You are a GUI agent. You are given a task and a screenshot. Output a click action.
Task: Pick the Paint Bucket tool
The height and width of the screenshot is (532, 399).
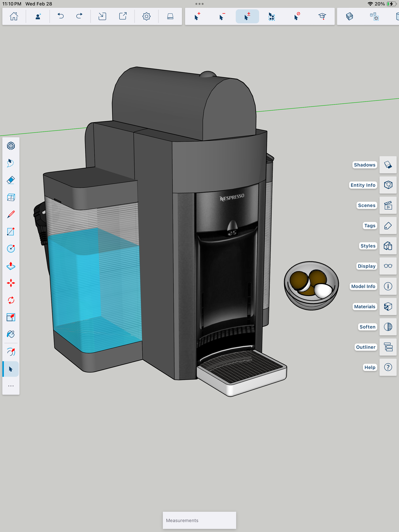click(11, 334)
